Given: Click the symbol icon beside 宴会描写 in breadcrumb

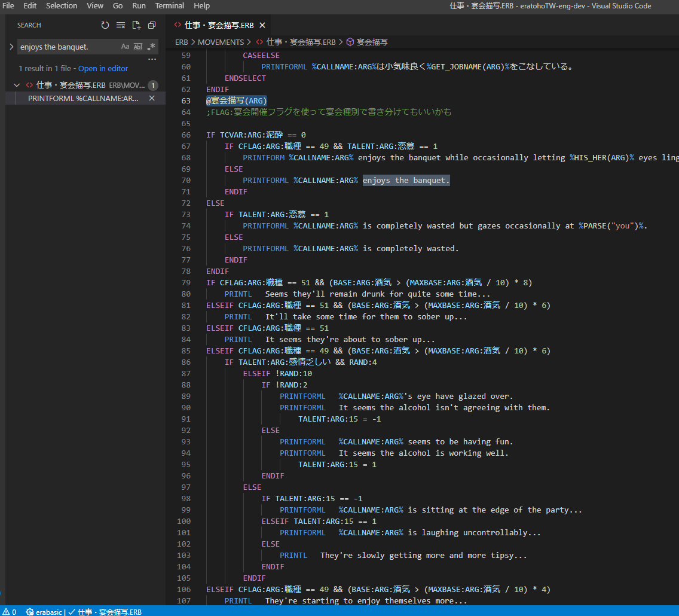Looking at the screenshot, I should (x=350, y=42).
